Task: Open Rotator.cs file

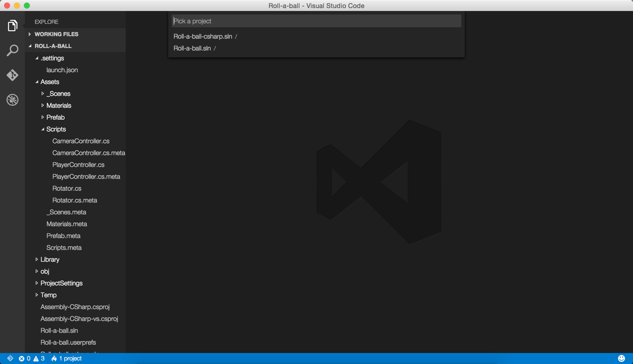Action: click(x=75, y=189)
